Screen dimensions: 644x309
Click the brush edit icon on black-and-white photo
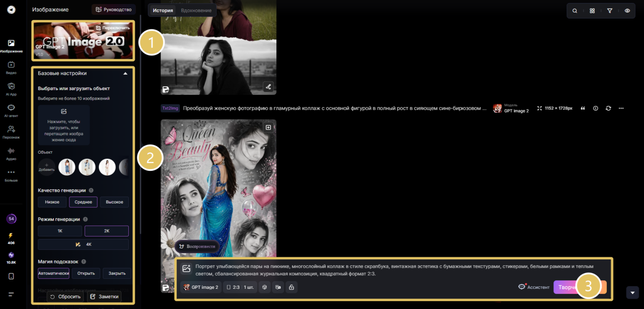268,87
